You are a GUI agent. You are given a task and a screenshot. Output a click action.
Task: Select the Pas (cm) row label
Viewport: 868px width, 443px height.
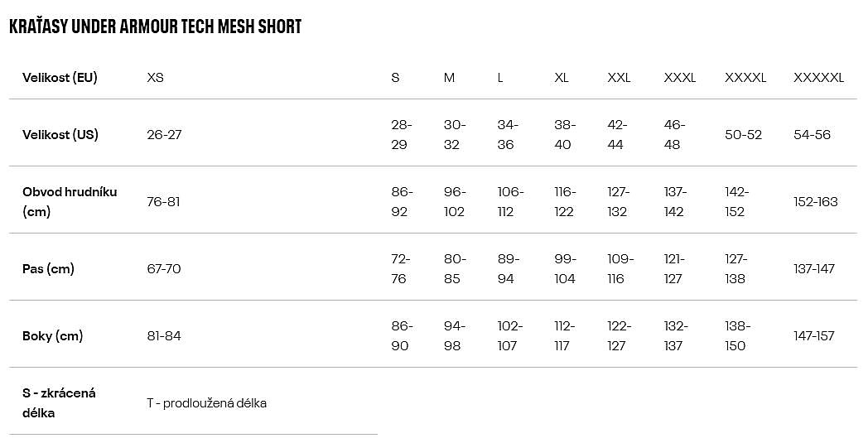pos(48,269)
